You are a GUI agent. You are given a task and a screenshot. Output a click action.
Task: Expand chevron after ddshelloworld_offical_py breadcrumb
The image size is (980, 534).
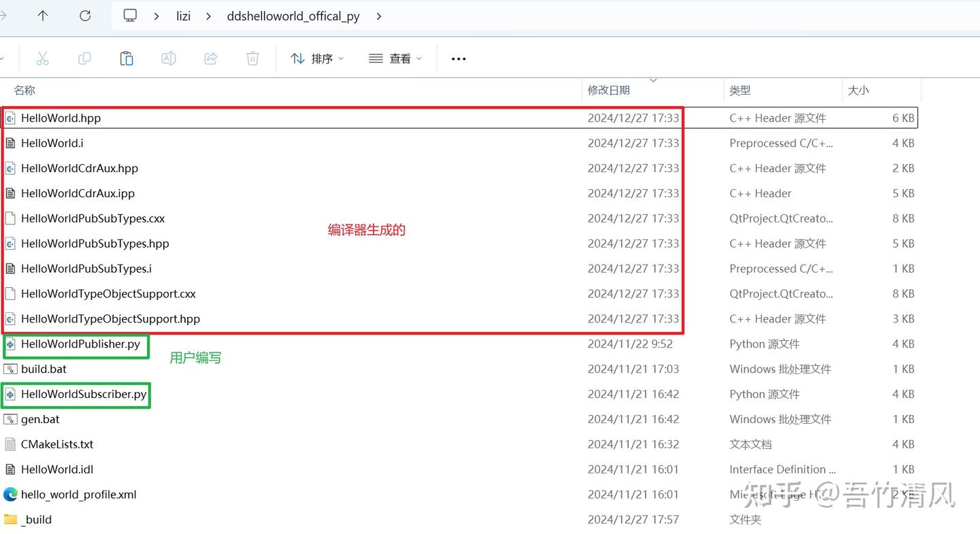point(379,16)
